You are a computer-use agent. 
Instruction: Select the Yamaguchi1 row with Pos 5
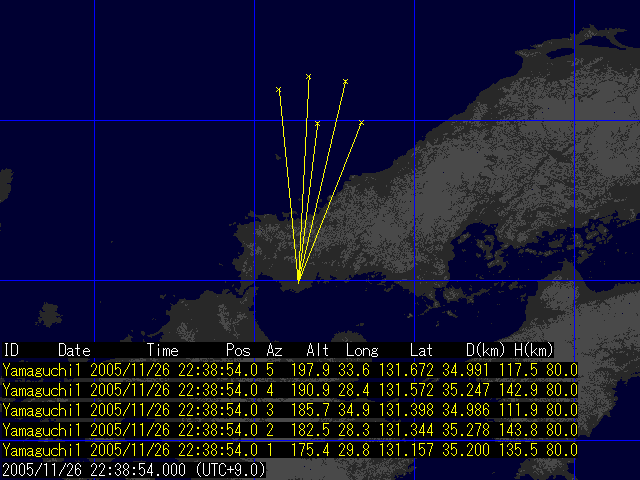[x=290, y=370]
